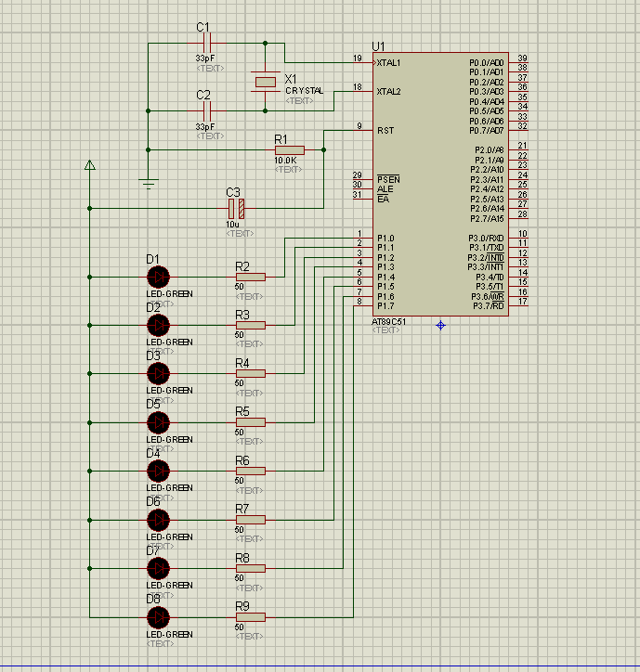Select the U1 microcontroller body
Screen dimensions: 640x672
[440, 185]
